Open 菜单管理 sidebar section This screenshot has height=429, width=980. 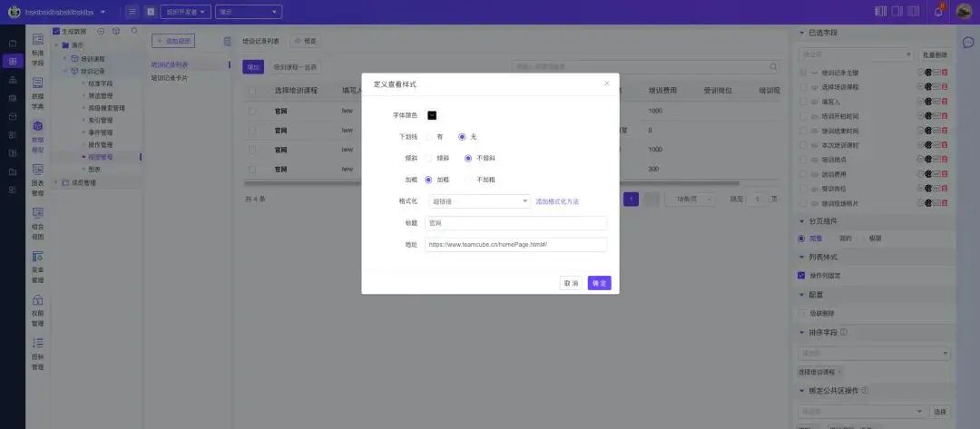pyautogui.click(x=37, y=268)
